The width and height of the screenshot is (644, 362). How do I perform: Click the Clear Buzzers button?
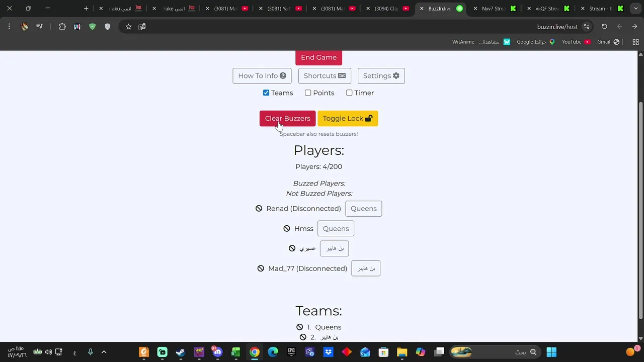pos(288,119)
